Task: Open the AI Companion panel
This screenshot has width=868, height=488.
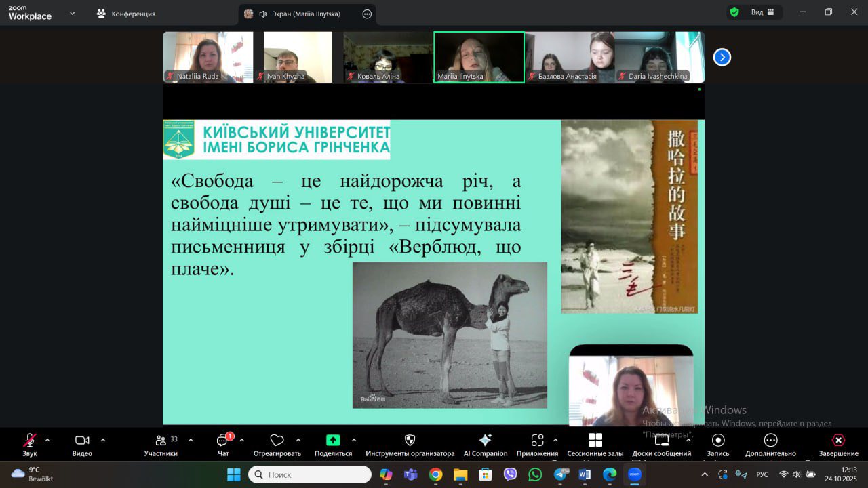Action: coord(485,441)
